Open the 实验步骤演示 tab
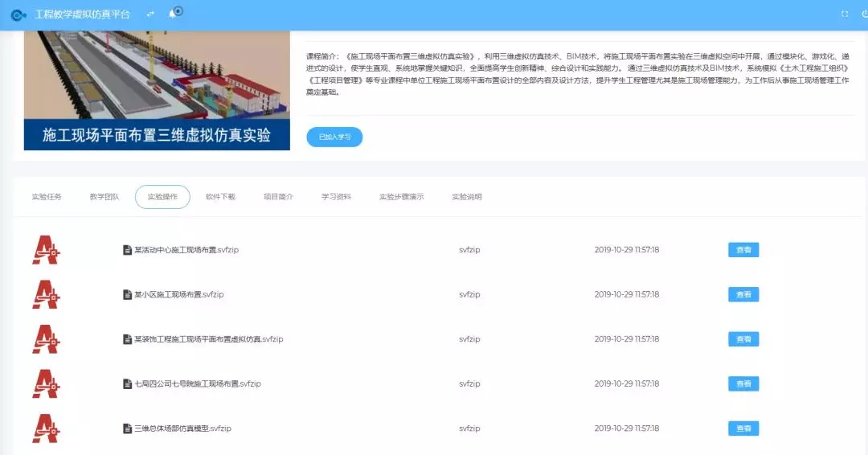Screen dimensions: 868x455 tap(401, 197)
